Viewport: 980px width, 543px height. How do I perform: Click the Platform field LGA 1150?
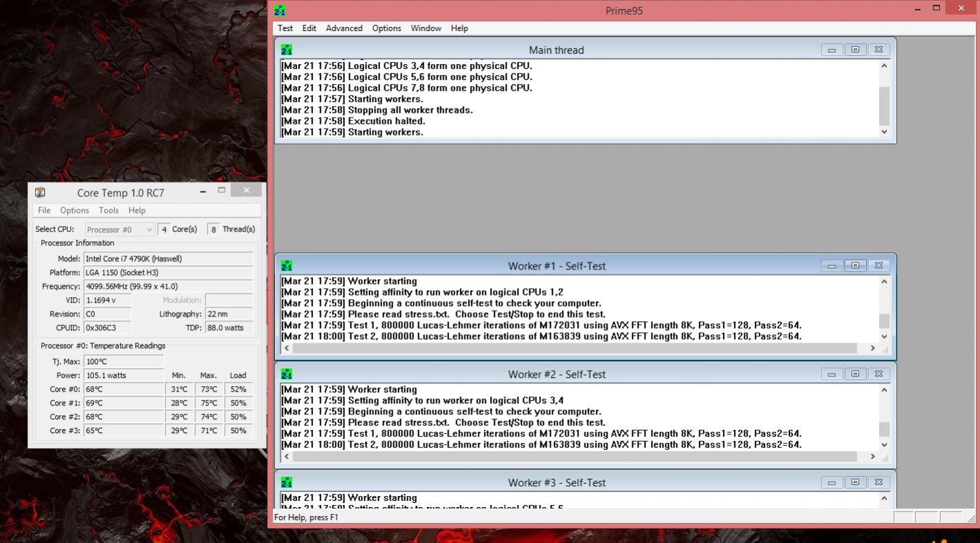click(x=168, y=272)
